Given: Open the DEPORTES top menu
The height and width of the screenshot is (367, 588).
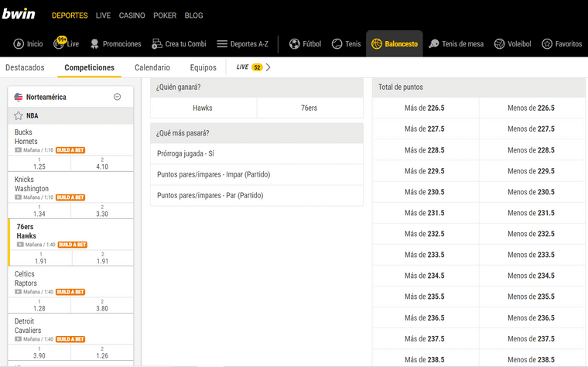Looking at the screenshot, I should pos(70,15).
